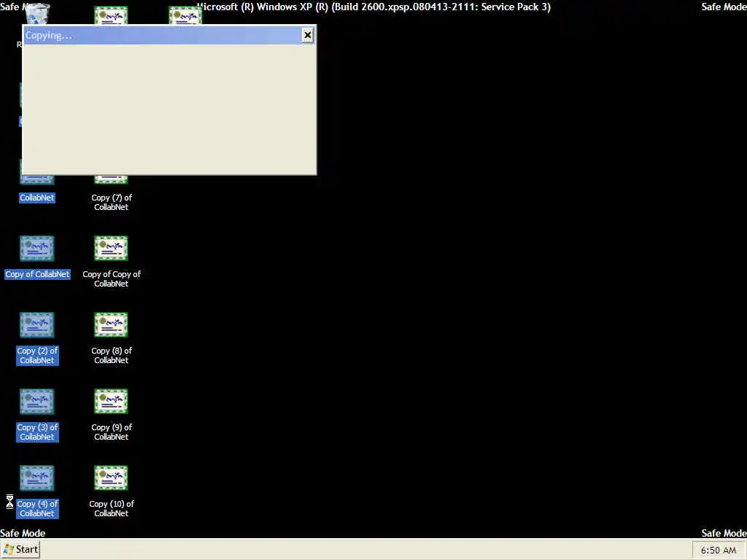This screenshot has width=747, height=560.
Task: Open the Start menu
Action: pyautogui.click(x=20, y=550)
